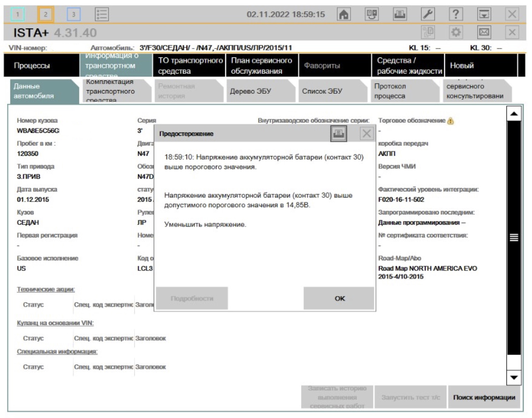Image resolution: width=532 pixels, height=418 pixels.
Task: Open the help question mark icon
Action: pos(456,14)
